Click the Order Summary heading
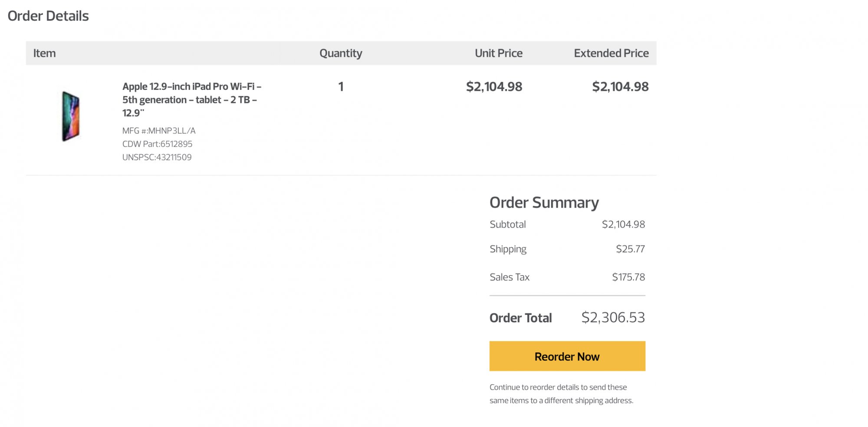 click(x=544, y=202)
